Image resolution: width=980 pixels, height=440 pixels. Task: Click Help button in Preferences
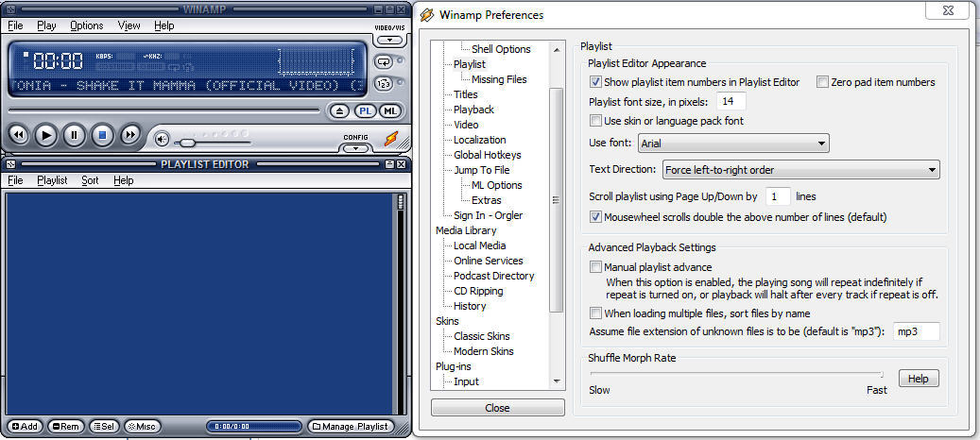919,379
